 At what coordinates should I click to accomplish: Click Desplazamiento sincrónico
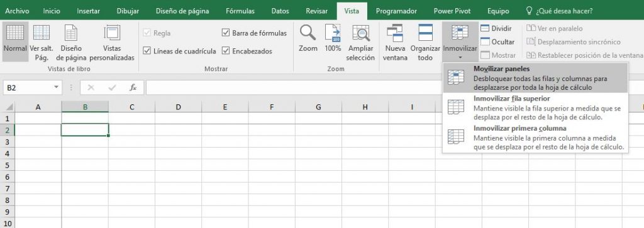(574, 42)
